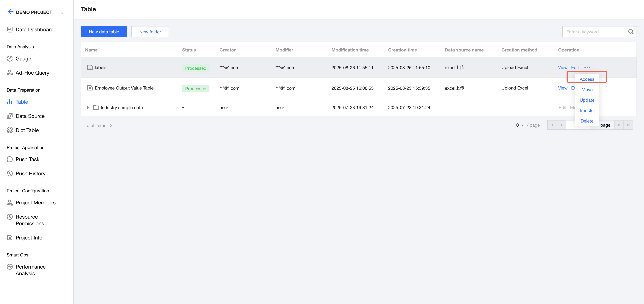Image resolution: width=644 pixels, height=304 pixels.
Task: Open the Gauge sidebar item
Action: [x=23, y=59]
